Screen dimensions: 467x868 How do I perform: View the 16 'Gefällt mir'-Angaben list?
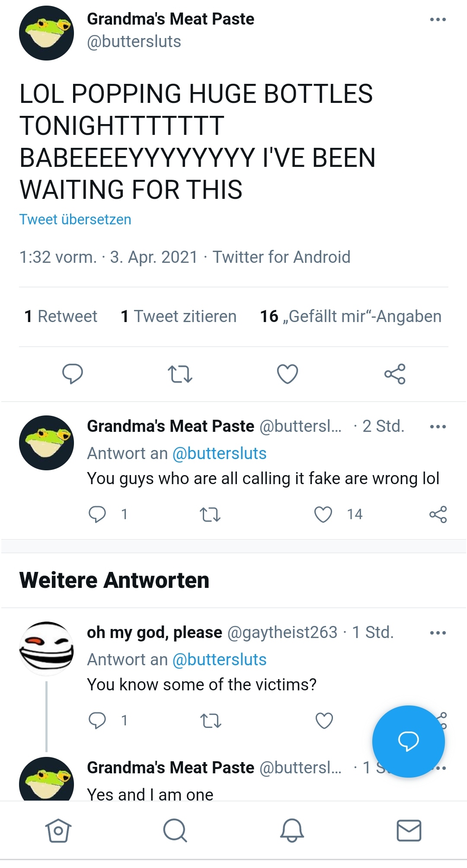351,316
